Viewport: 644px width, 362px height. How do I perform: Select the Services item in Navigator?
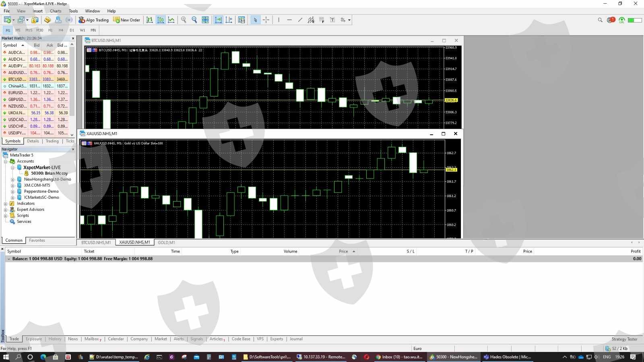point(24,222)
